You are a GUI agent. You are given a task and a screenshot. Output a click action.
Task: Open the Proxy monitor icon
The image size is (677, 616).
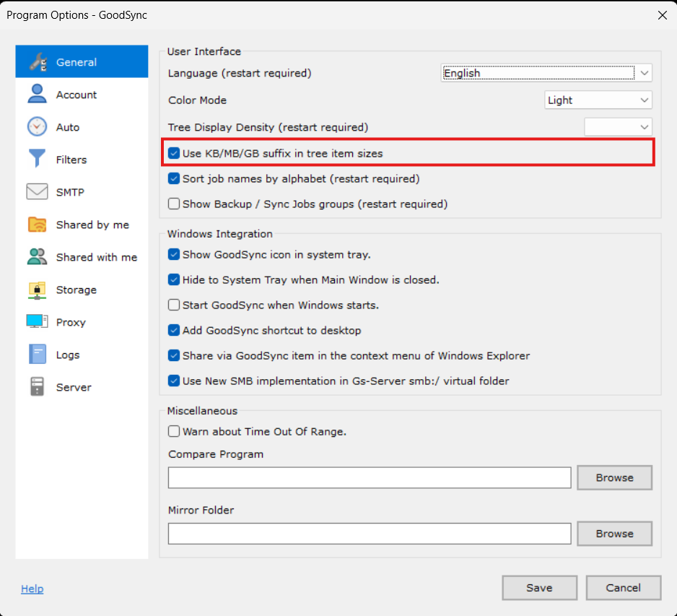coord(37,322)
